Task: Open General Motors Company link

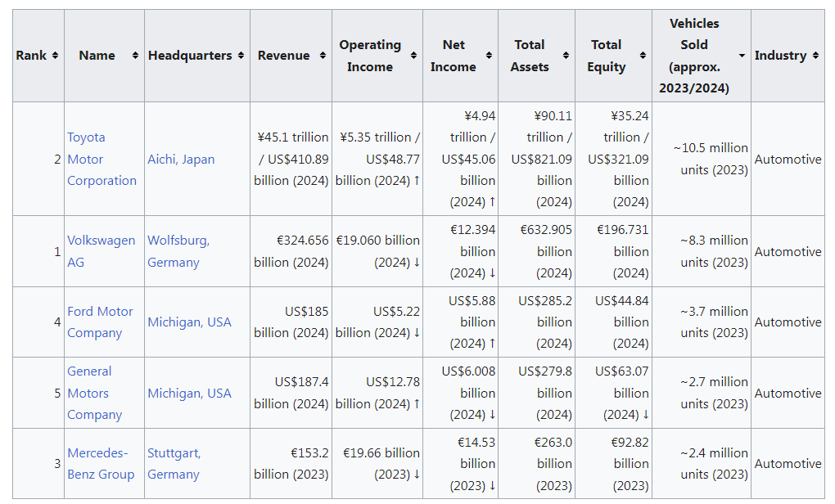Action: pos(94,393)
